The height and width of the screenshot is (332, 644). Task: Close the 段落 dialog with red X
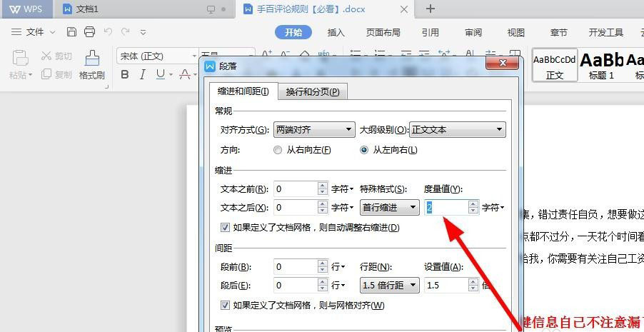click(503, 64)
